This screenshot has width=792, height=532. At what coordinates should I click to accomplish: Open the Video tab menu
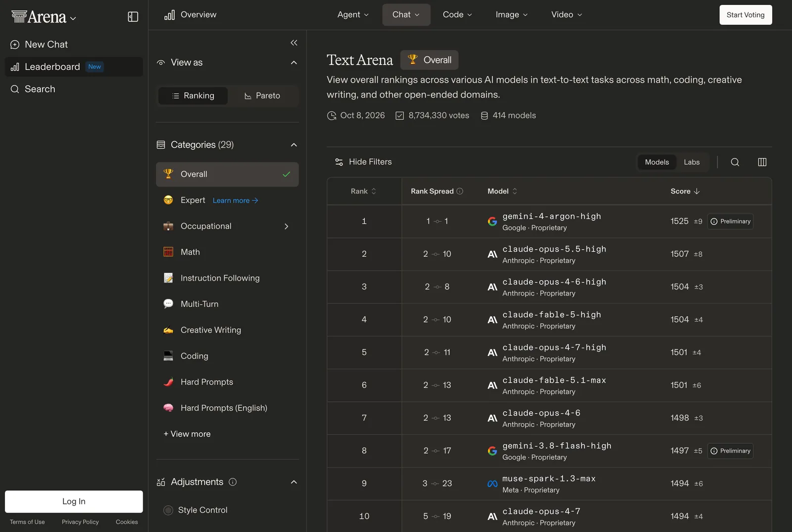(x=566, y=15)
